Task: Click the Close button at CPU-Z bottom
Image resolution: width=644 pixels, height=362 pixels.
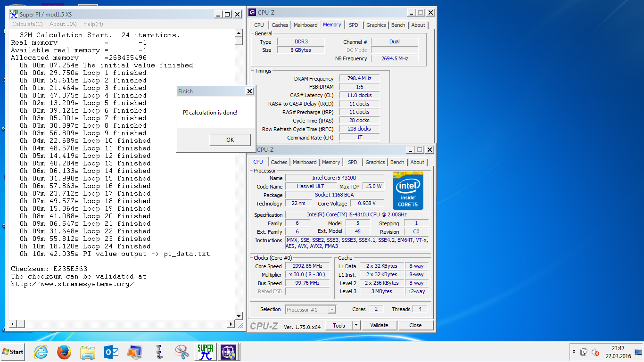Action: (x=415, y=325)
